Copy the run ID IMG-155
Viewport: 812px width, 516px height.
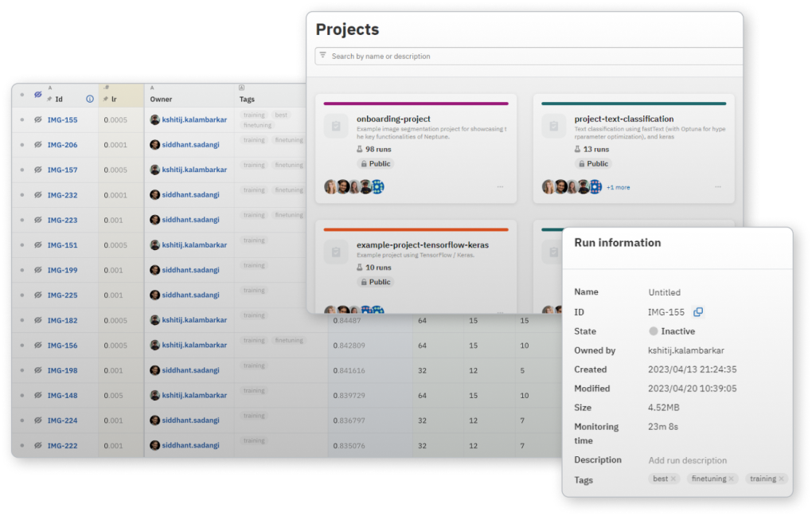698,312
